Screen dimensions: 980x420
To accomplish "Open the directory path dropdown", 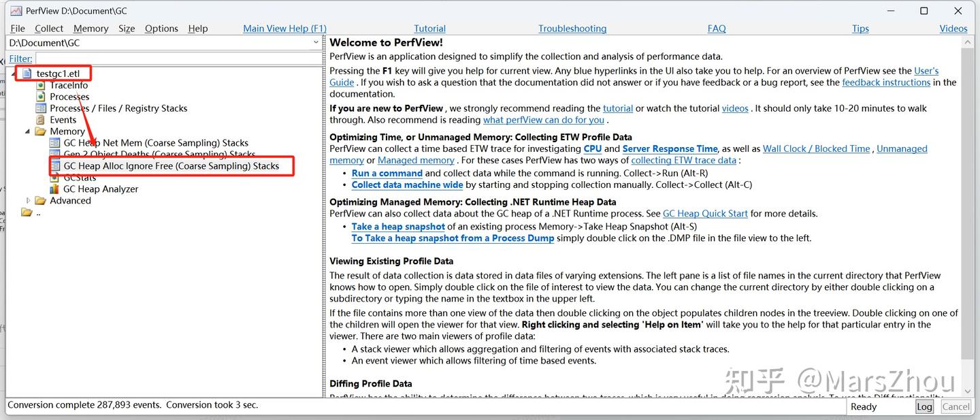I will point(315,42).
